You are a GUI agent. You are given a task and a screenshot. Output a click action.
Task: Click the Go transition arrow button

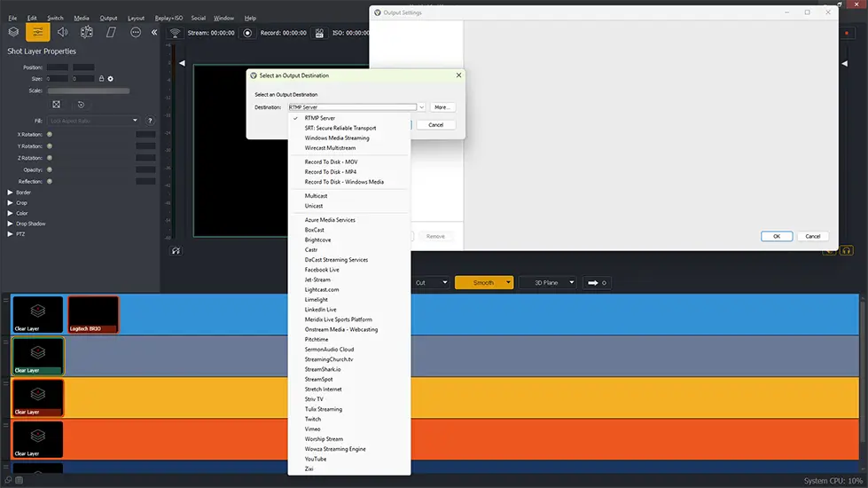point(597,282)
